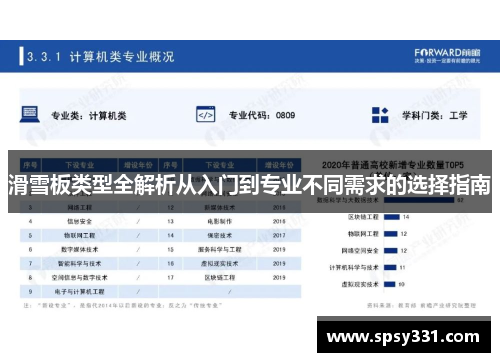Click the grid squares icon beside 学科门类

[380, 115]
